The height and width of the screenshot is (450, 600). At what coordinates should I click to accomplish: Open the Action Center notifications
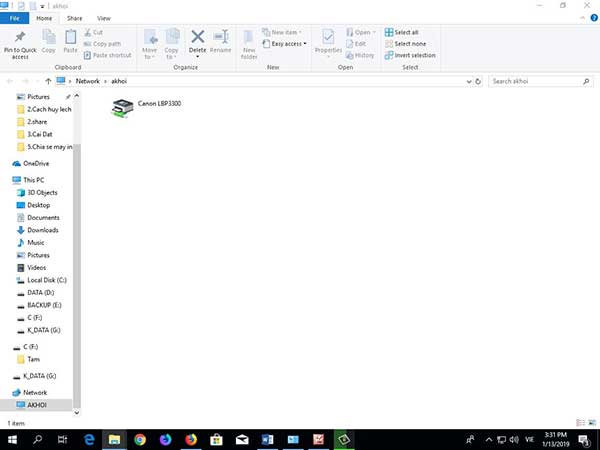584,440
